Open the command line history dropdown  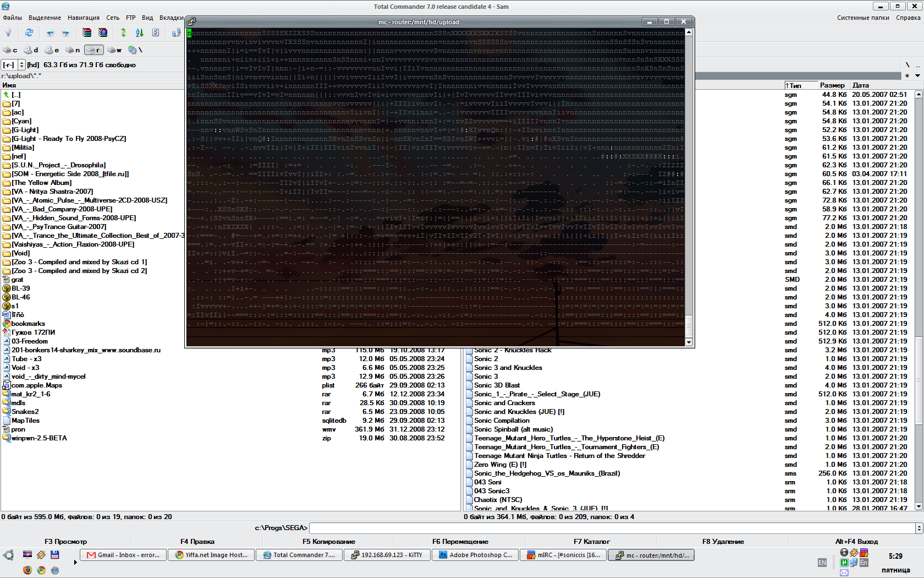point(919,528)
